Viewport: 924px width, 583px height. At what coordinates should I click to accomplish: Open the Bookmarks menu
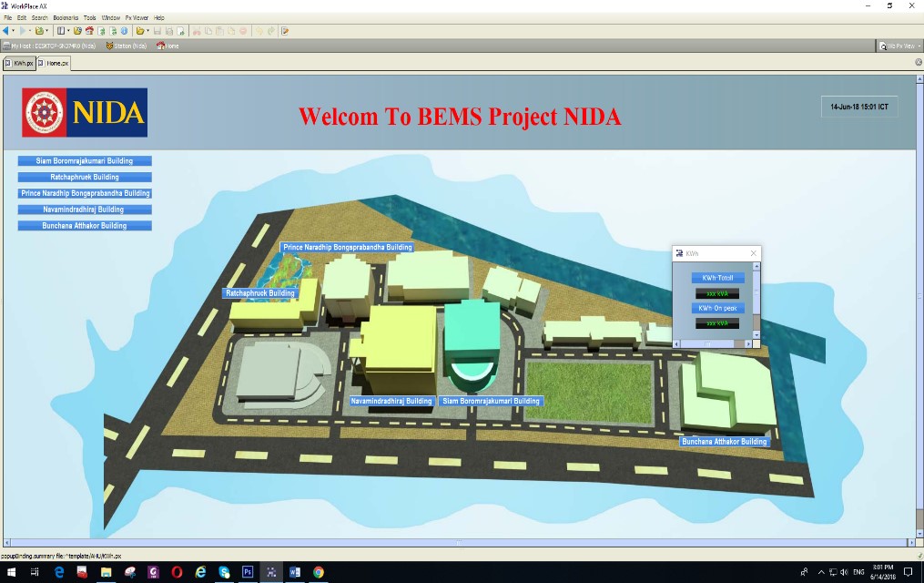66,17
